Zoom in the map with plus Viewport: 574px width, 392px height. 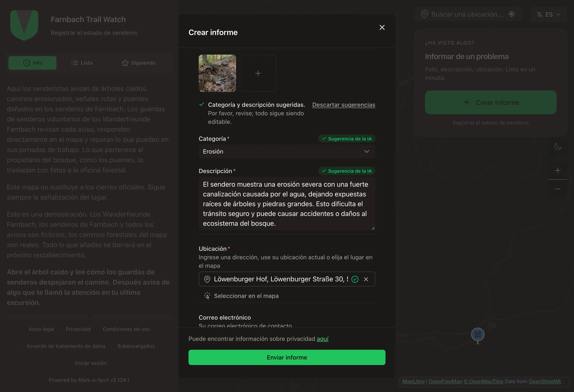(558, 170)
